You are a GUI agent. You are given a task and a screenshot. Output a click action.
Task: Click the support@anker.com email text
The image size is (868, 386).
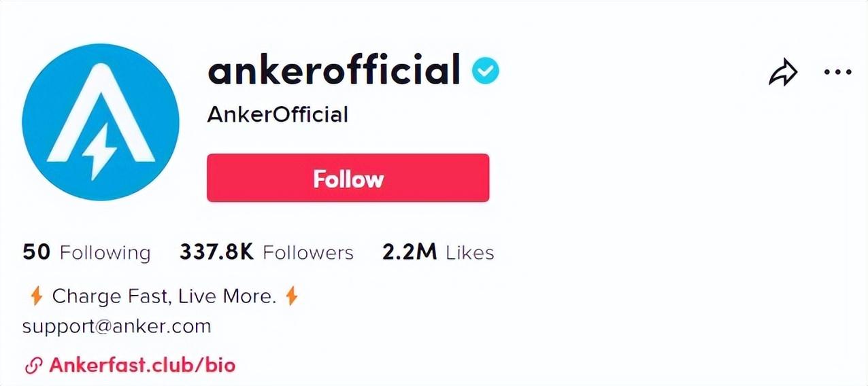[x=116, y=326]
